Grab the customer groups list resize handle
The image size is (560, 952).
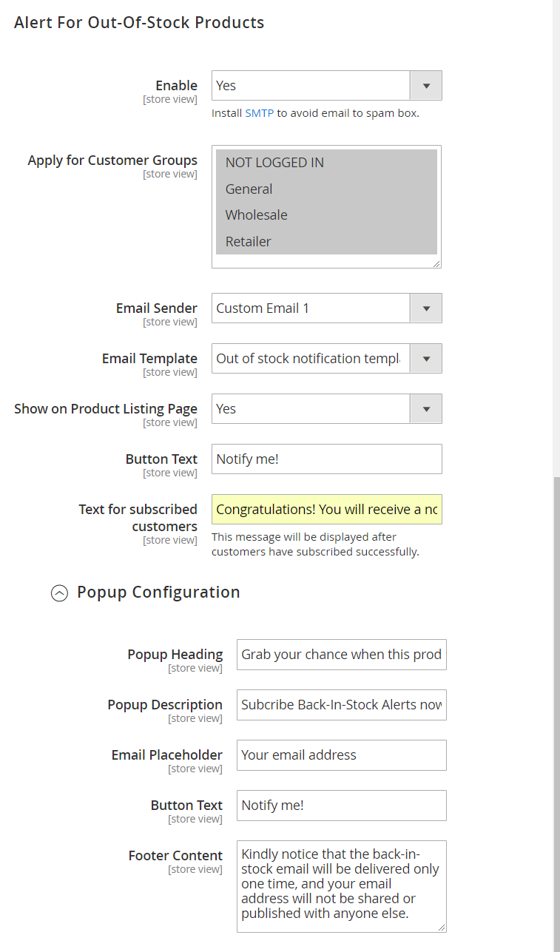click(436, 263)
